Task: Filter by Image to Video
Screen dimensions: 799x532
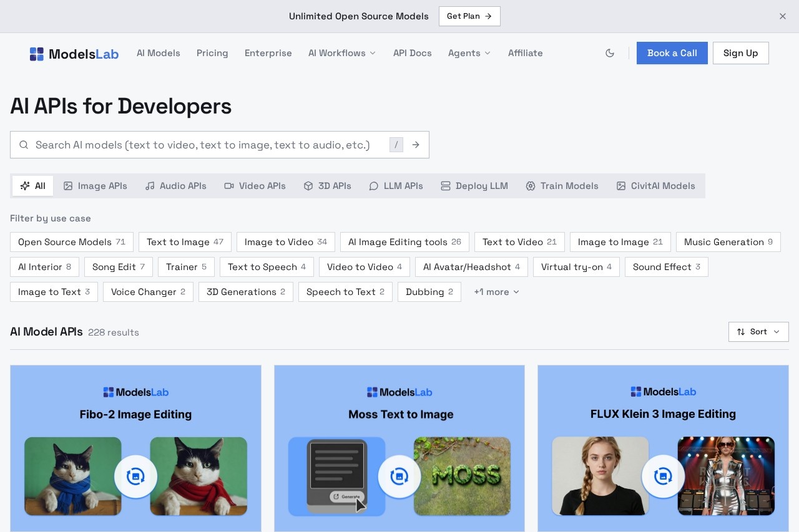Action: pos(286,242)
